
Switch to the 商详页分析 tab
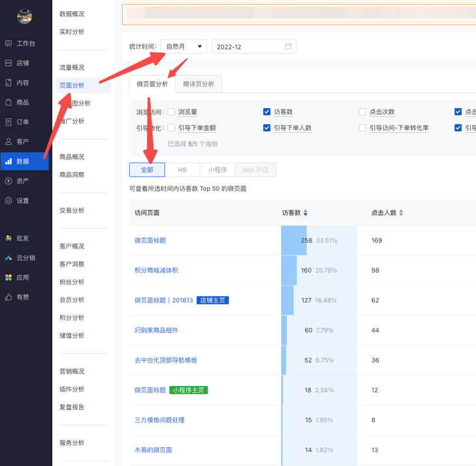[x=198, y=84]
